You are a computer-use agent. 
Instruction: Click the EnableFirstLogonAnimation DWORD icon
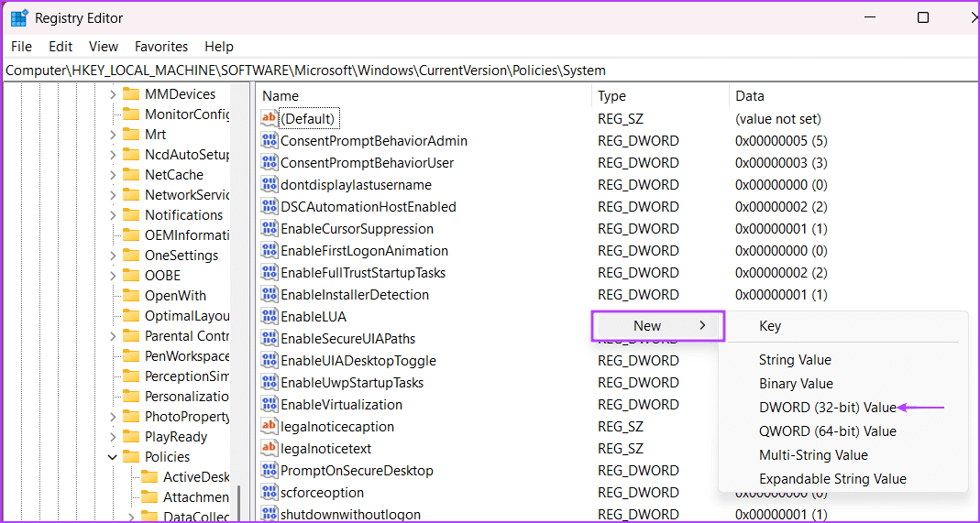(269, 250)
